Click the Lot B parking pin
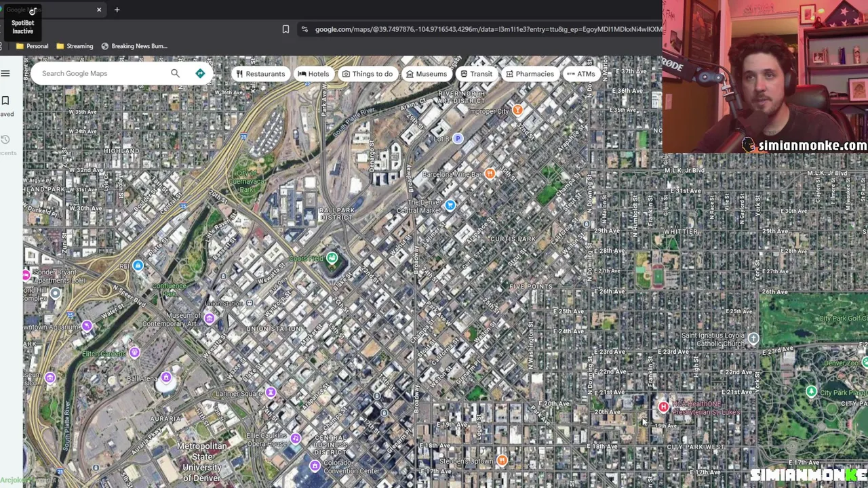The width and height of the screenshot is (868, 488). click(x=458, y=139)
